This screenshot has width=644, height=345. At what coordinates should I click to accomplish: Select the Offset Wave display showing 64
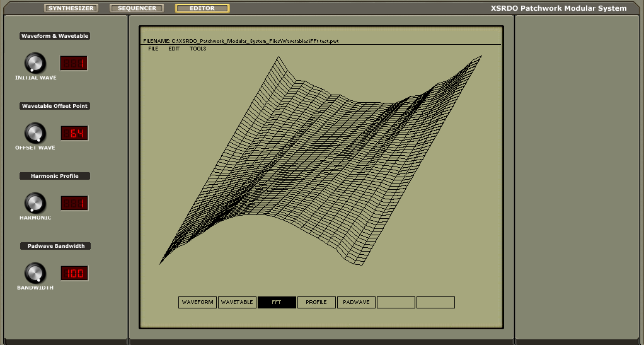[x=74, y=133]
